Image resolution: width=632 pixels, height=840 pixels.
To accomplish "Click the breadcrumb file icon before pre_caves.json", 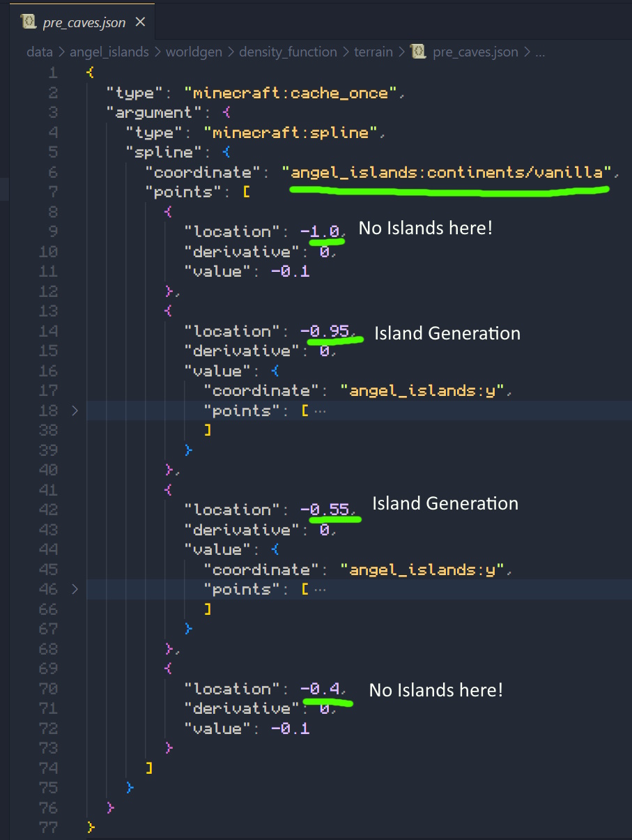I will tap(417, 52).
